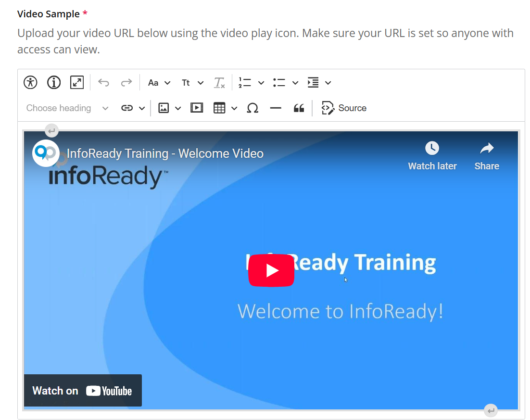The image size is (530, 420).
Task: Expand numbered list style options
Action: (x=261, y=83)
